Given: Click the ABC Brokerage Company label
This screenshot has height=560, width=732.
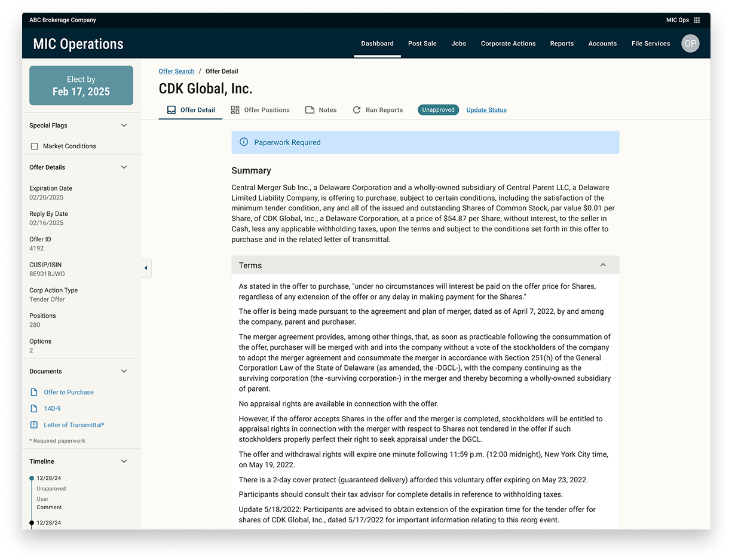Looking at the screenshot, I should (63, 20).
